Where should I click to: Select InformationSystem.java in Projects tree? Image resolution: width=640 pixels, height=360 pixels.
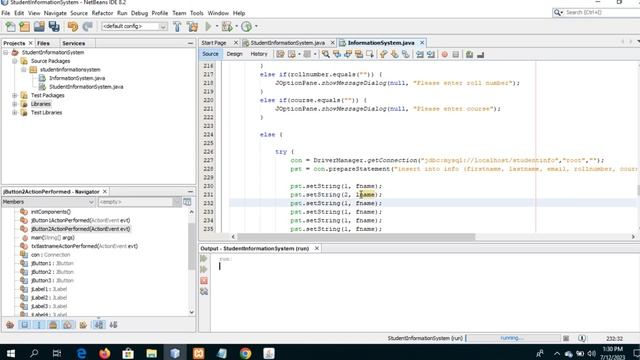(77, 78)
